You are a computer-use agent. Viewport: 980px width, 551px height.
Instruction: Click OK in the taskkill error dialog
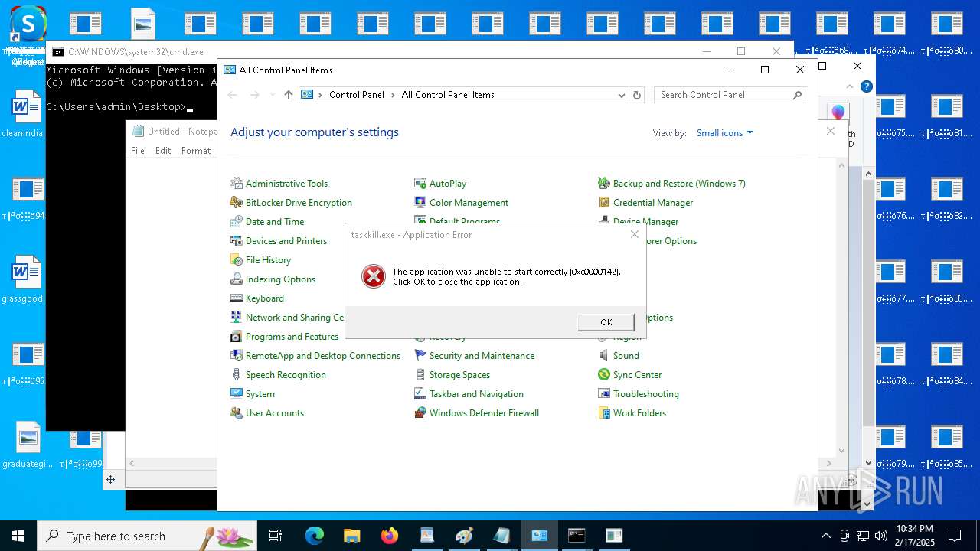point(606,322)
